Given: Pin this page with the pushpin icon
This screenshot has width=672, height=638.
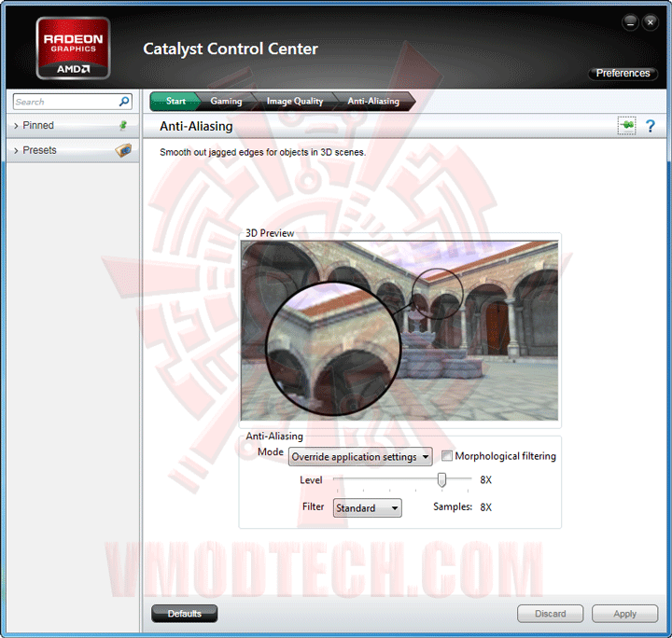Looking at the screenshot, I should [x=626, y=126].
